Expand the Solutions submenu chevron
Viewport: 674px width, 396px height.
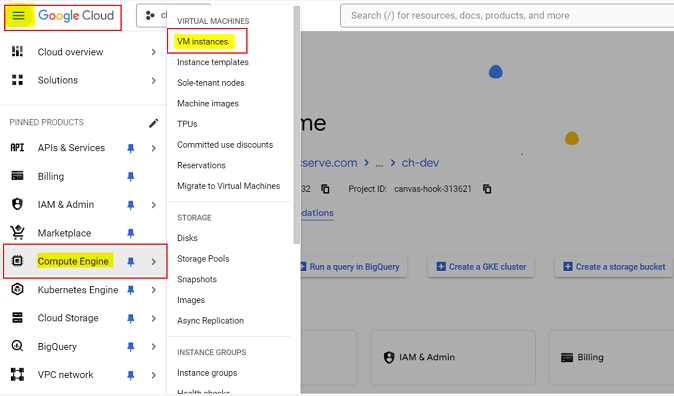click(153, 80)
